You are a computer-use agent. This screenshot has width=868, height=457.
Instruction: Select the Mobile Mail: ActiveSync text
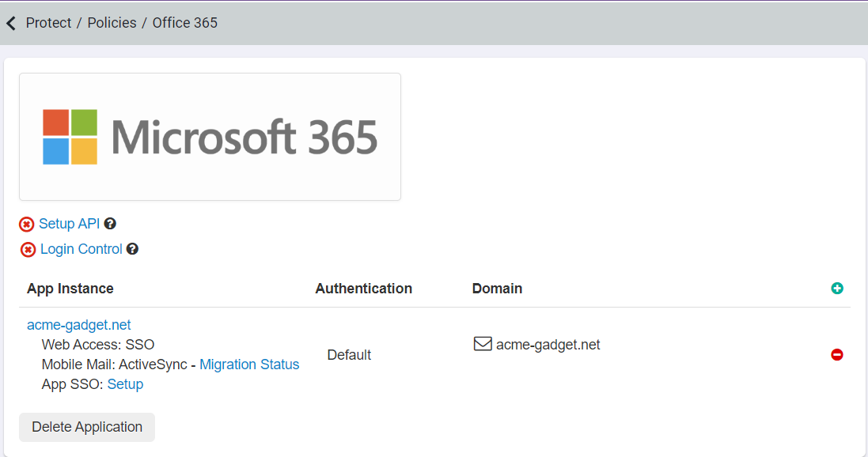[x=115, y=364]
